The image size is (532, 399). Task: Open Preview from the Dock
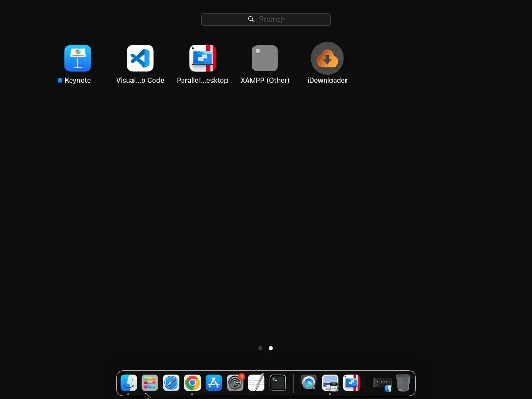(x=330, y=383)
